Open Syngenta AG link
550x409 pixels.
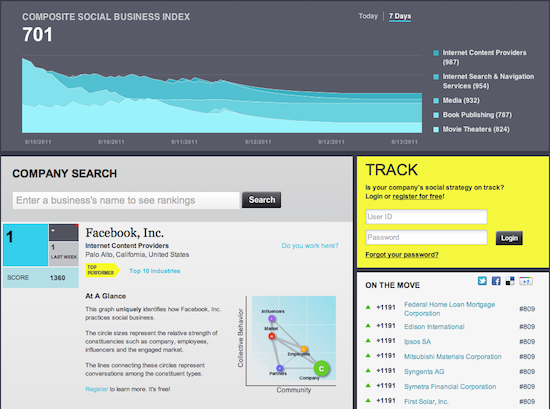[424, 372]
